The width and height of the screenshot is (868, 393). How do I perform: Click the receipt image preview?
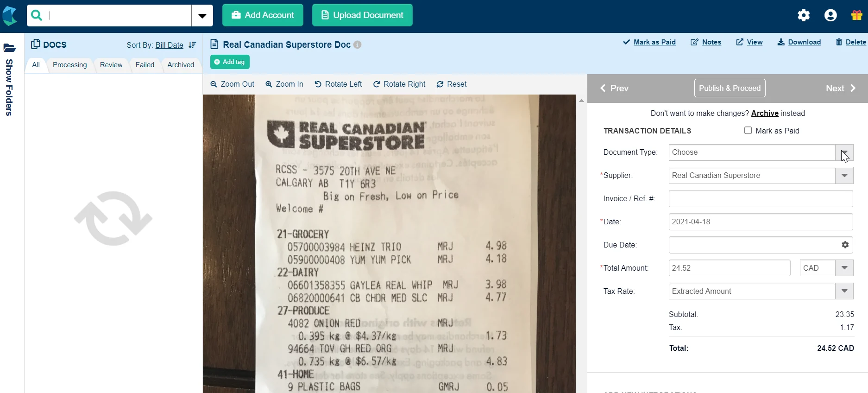(389, 244)
